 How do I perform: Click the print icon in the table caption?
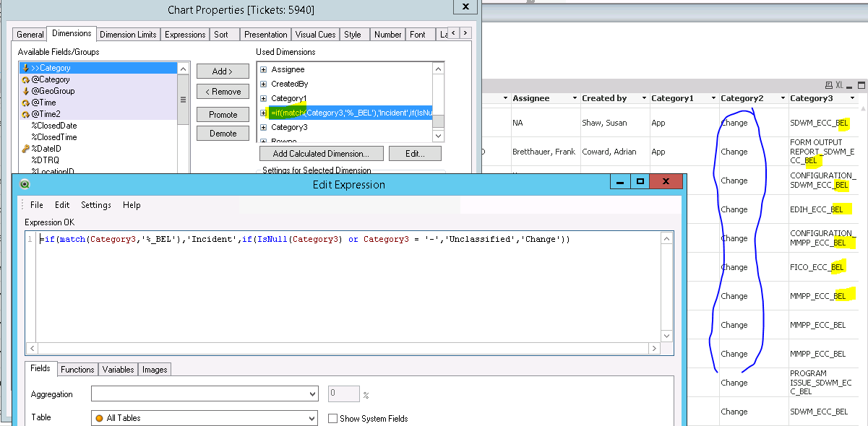pos(828,84)
